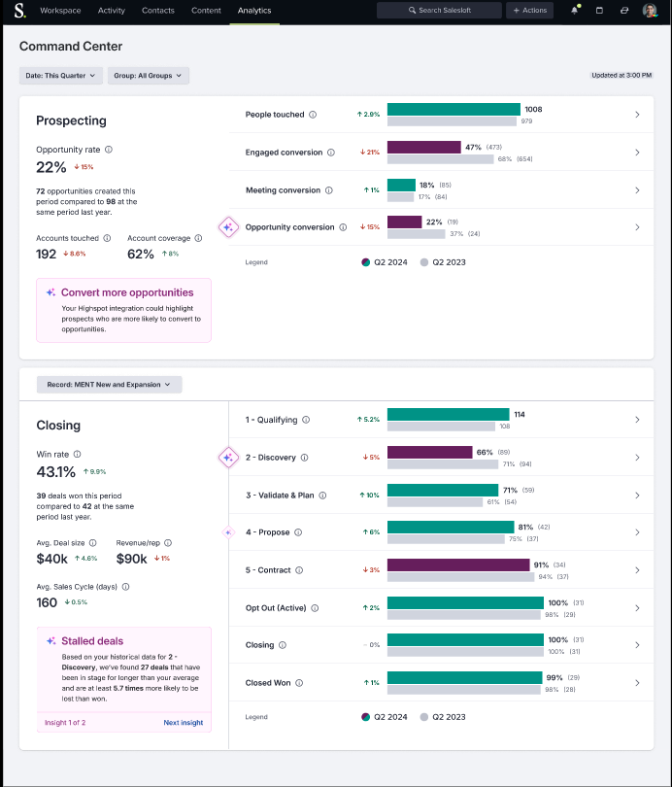Click the sync icon in the top bar
This screenshot has height=787, width=672.
pyautogui.click(x=624, y=10)
